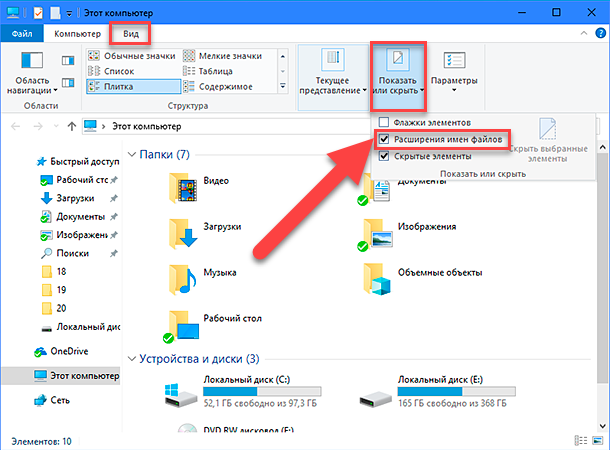Open the Файл menu tab

click(x=22, y=34)
